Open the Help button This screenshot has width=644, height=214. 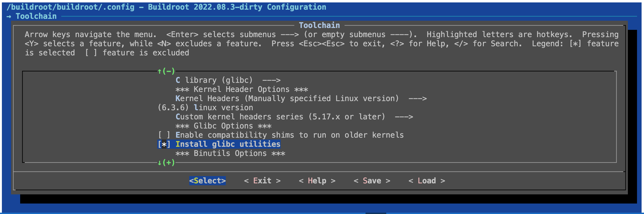point(317,181)
